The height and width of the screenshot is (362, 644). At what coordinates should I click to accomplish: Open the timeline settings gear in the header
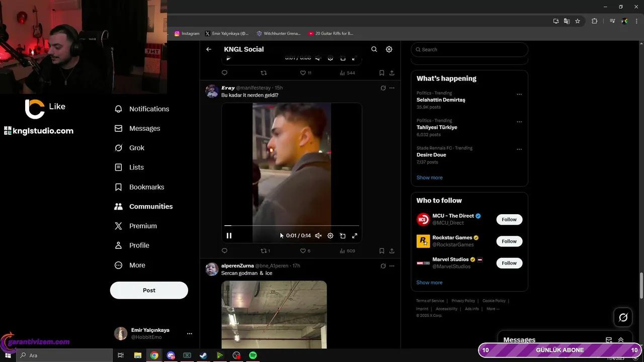coord(389,49)
